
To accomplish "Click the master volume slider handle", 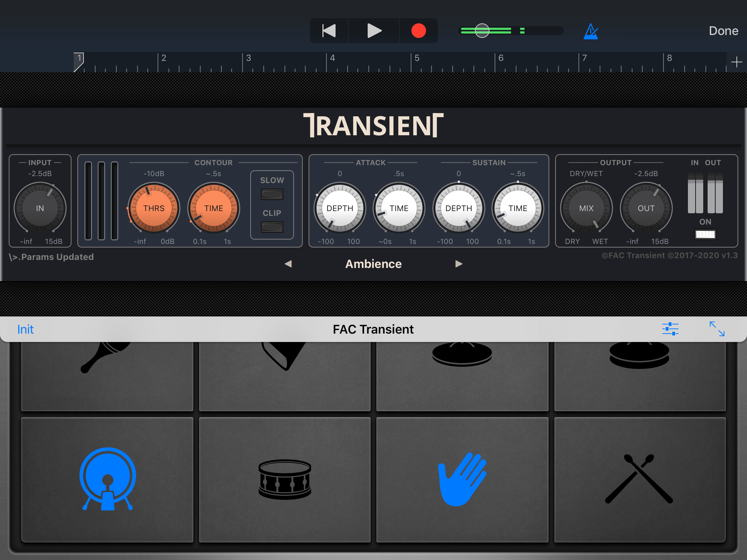I will click(482, 31).
